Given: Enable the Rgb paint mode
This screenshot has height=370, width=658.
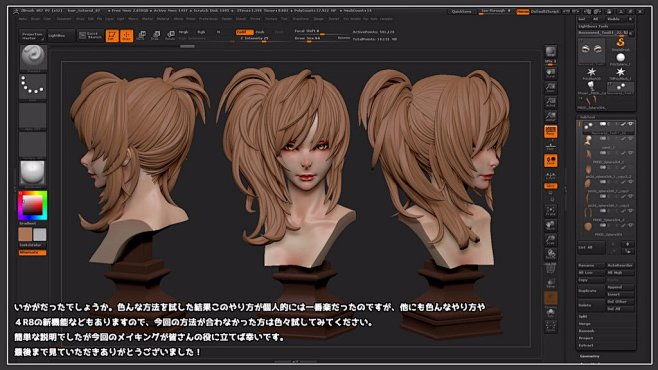Looking at the screenshot, I should (x=201, y=32).
